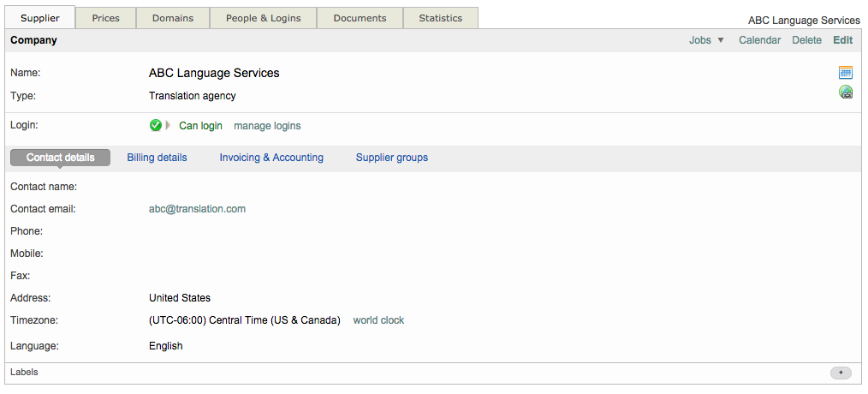Click manage logins link
Image resolution: width=868 pixels, height=394 pixels.
click(267, 126)
